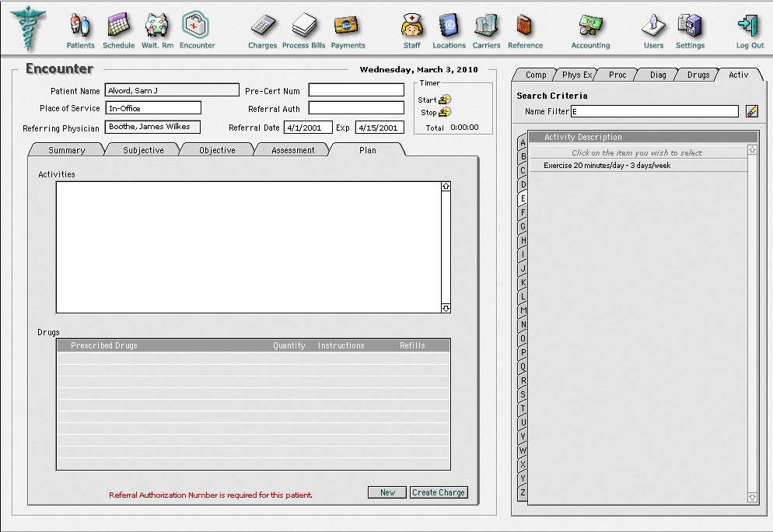773x532 pixels.
Task: Click the Prescribed Drugs column header
Action: tap(104, 345)
